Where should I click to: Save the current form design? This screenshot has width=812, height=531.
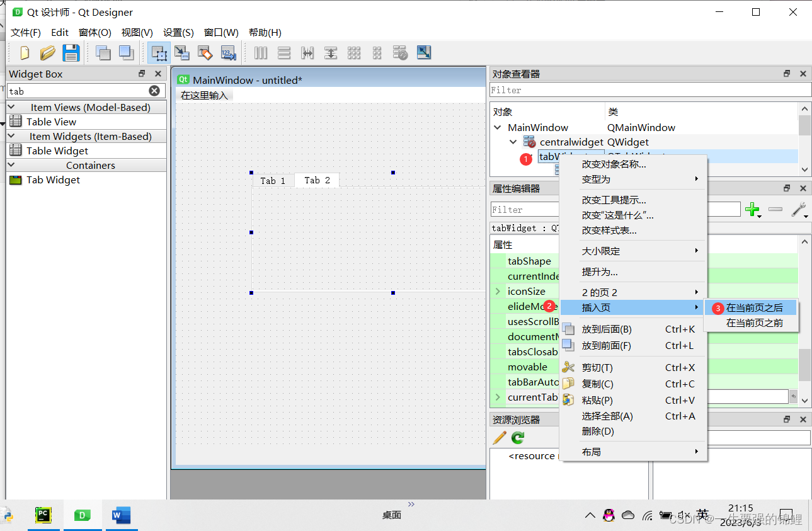coord(71,53)
